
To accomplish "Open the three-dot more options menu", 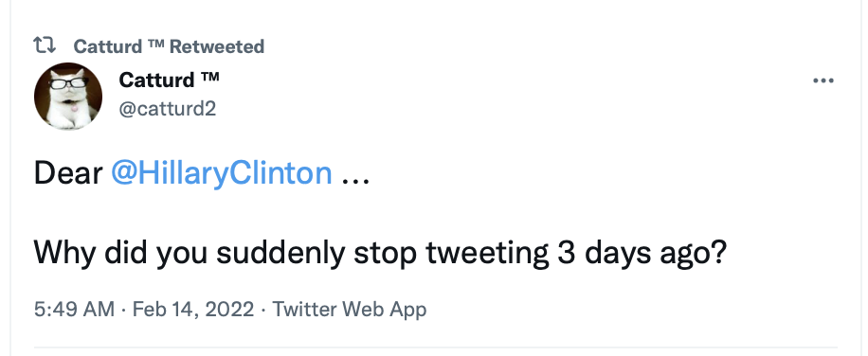I will (823, 80).
